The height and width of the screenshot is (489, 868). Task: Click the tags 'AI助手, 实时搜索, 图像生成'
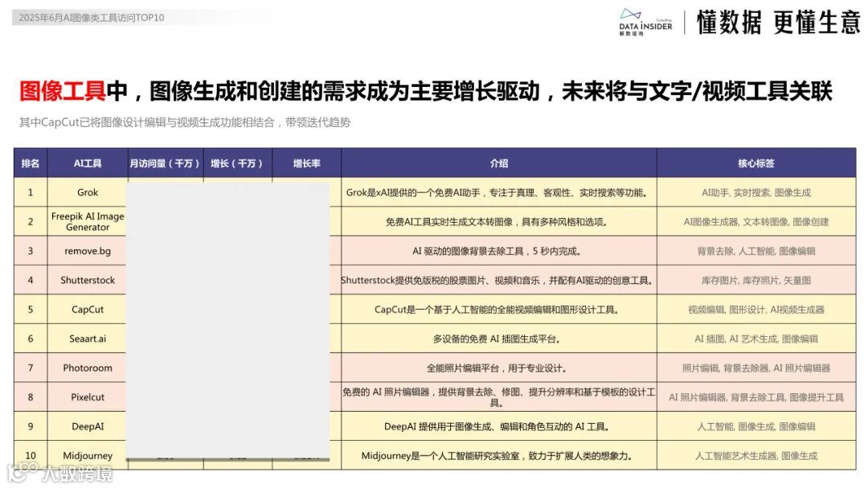756,193
